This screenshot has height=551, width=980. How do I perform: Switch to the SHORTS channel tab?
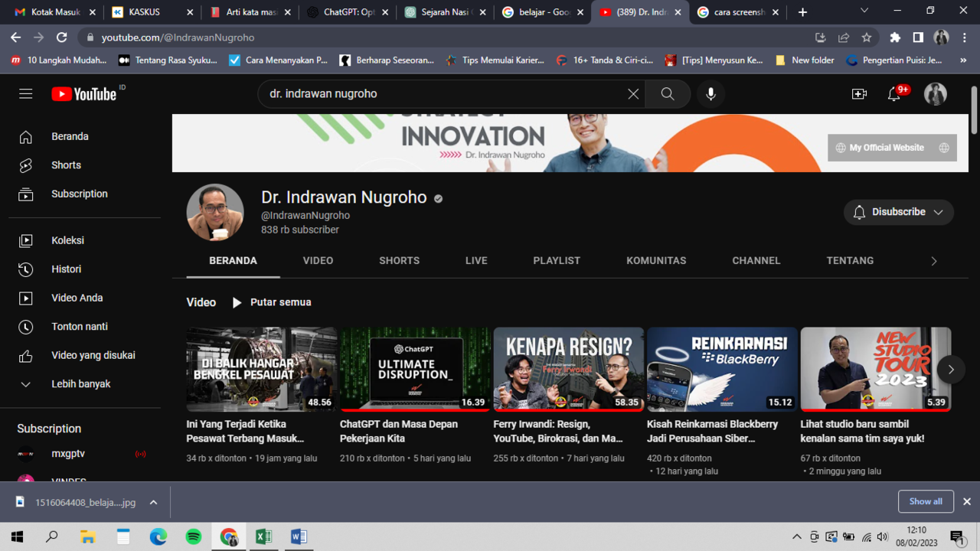click(399, 261)
